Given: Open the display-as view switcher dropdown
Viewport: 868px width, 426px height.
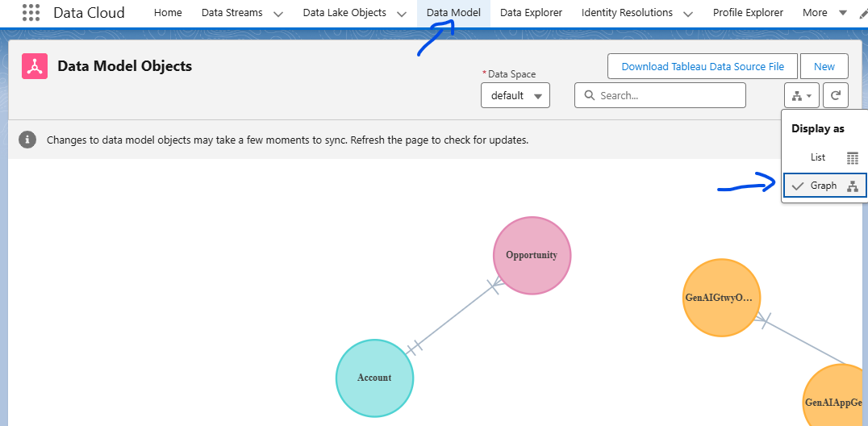Looking at the screenshot, I should 801,95.
